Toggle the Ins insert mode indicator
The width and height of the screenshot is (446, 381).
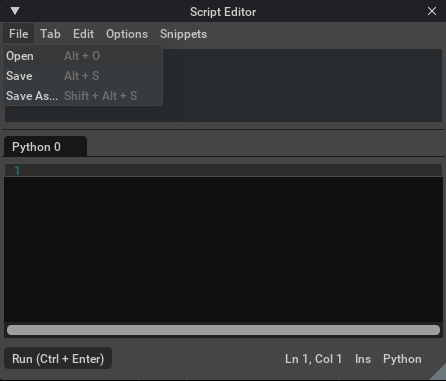tap(363, 359)
